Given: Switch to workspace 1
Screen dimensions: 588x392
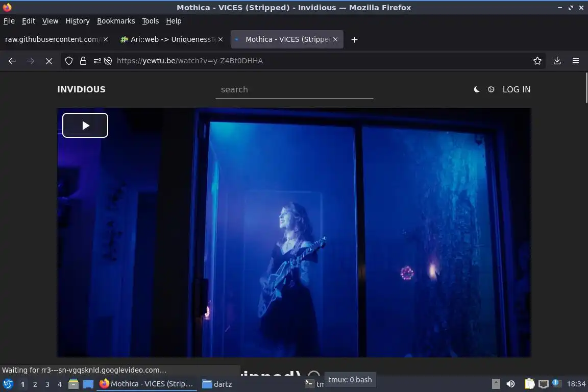Looking at the screenshot, I should coord(22,384).
